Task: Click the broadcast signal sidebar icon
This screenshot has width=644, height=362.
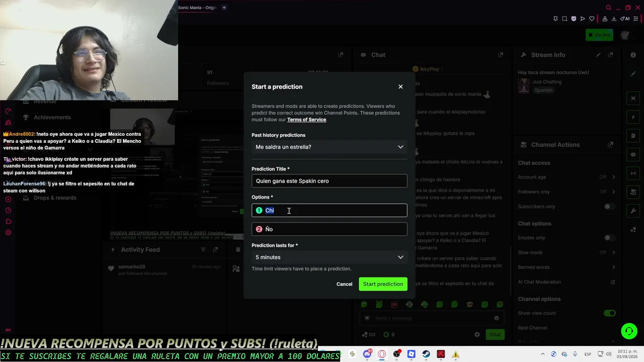Action: click(633, 173)
